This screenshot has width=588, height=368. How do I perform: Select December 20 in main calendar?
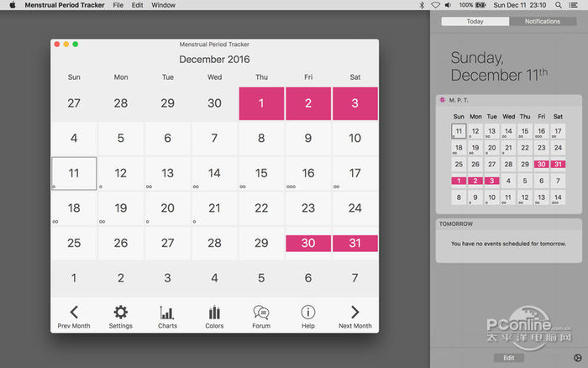coord(168,208)
